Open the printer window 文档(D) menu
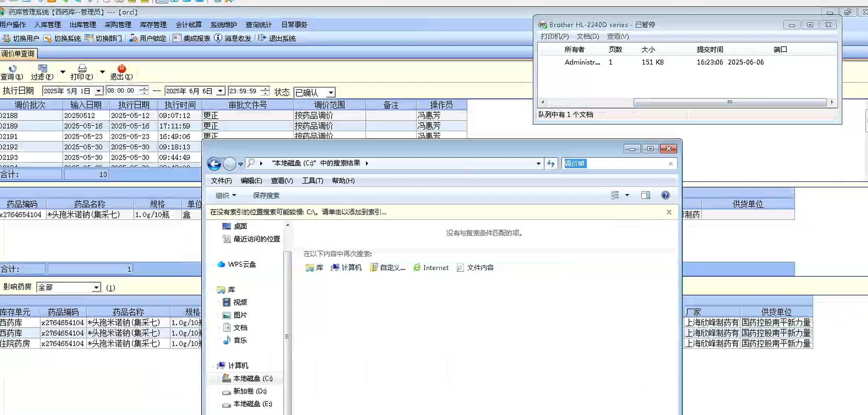Screen dimensions: 868x415 click(588, 36)
